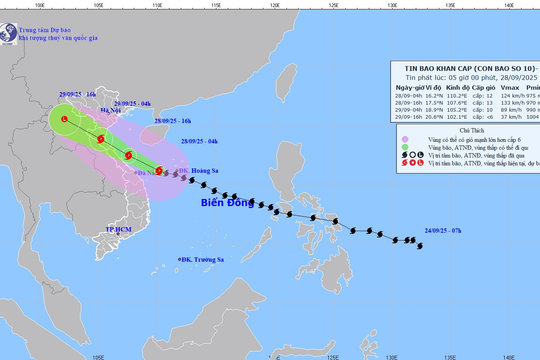Click the '28/09/25 - 16h' map label
This screenshot has width=540, height=360.
(173, 121)
